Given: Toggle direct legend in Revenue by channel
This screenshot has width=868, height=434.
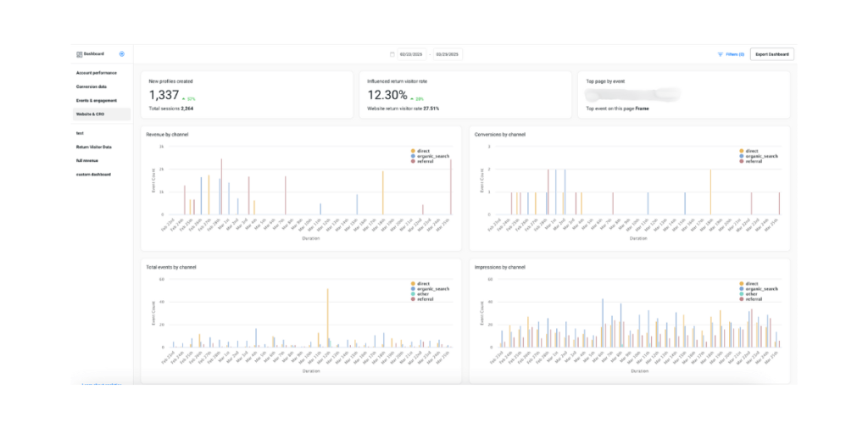Looking at the screenshot, I should coord(420,151).
